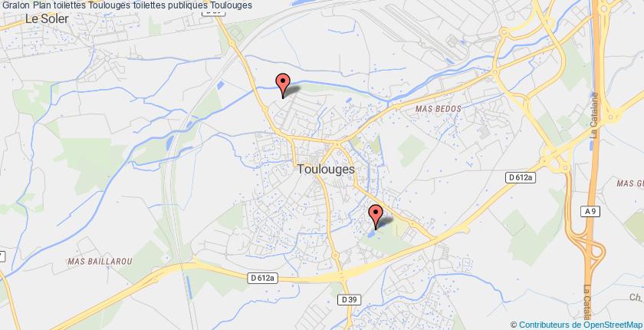Click the Le Soler town label

click(x=47, y=19)
